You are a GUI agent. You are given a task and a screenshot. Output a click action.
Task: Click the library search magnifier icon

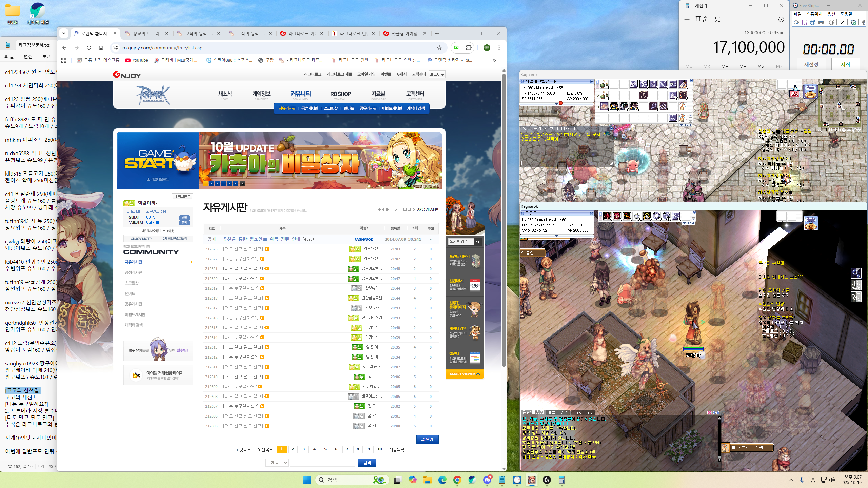pos(478,241)
